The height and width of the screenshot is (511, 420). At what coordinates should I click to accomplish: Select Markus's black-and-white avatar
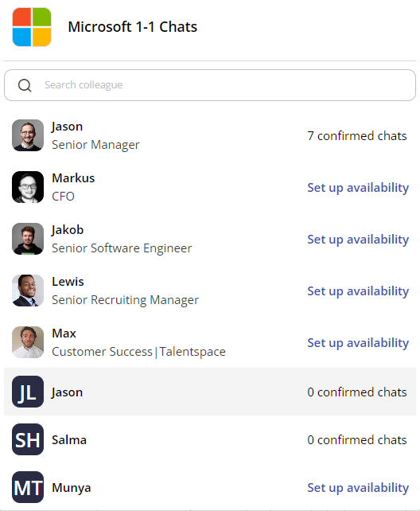click(28, 187)
